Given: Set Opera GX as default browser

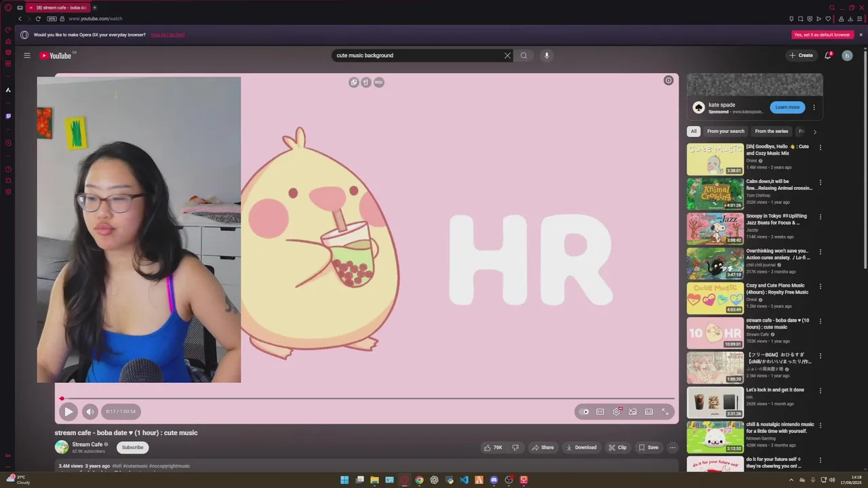Looking at the screenshot, I should tap(822, 35).
